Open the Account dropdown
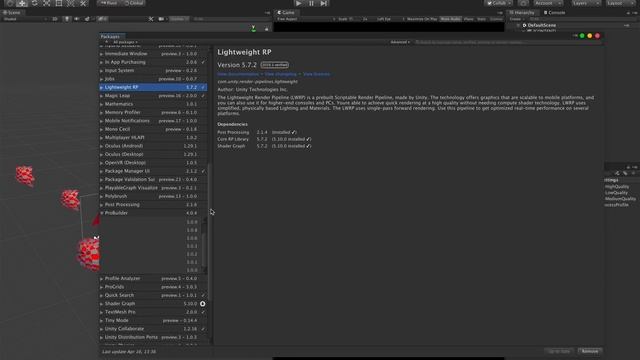The image size is (640, 360). point(548,3)
